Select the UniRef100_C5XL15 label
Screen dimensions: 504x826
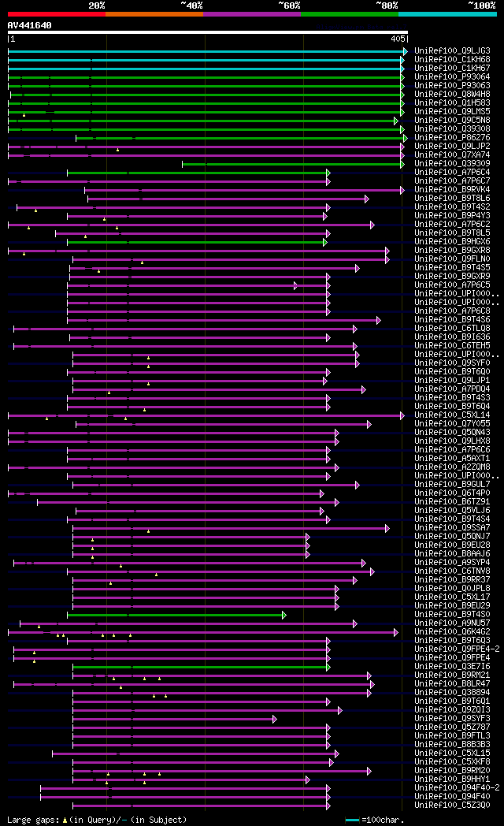tap(452, 754)
